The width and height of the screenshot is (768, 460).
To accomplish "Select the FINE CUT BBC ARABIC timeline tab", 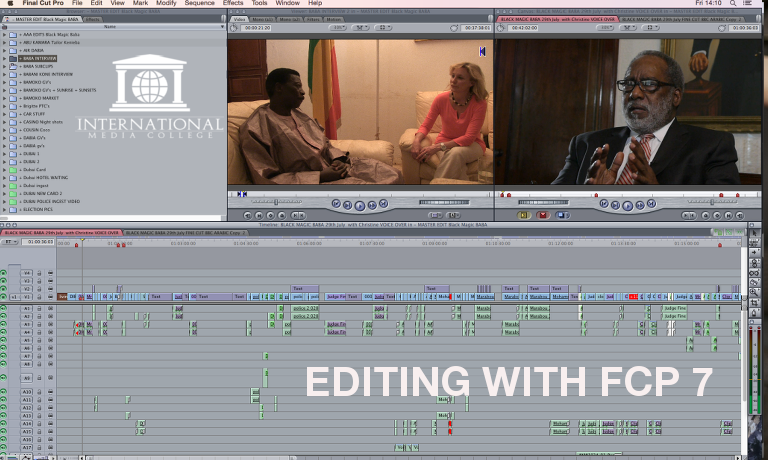I will coord(186,233).
